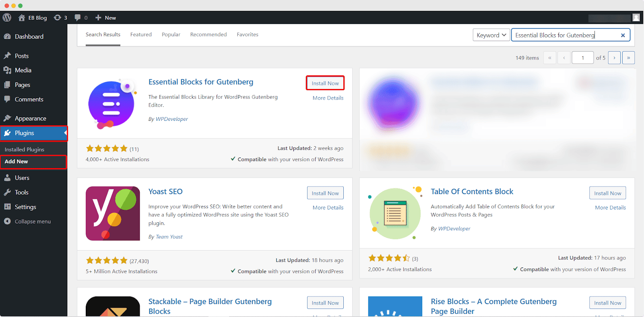Install the Yoast SEO plugin
Image resolution: width=644 pixels, height=317 pixels.
(325, 193)
